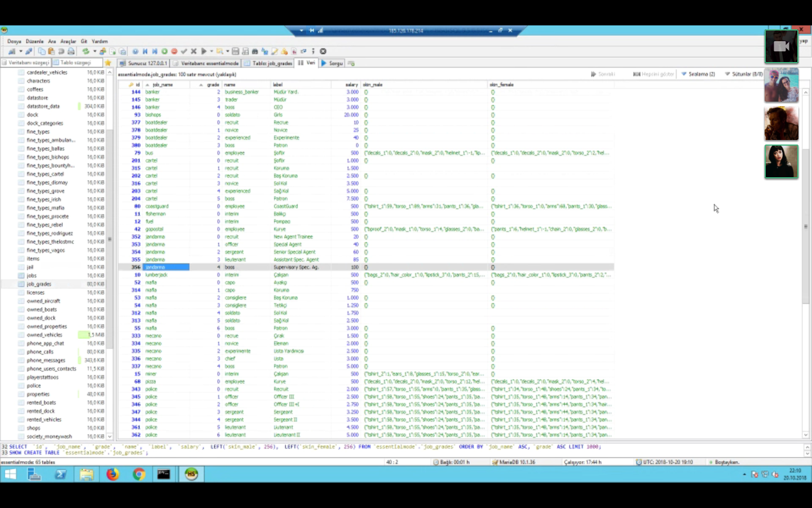Open Chrome from the Windows taskbar
The height and width of the screenshot is (508, 812).
tap(139, 474)
